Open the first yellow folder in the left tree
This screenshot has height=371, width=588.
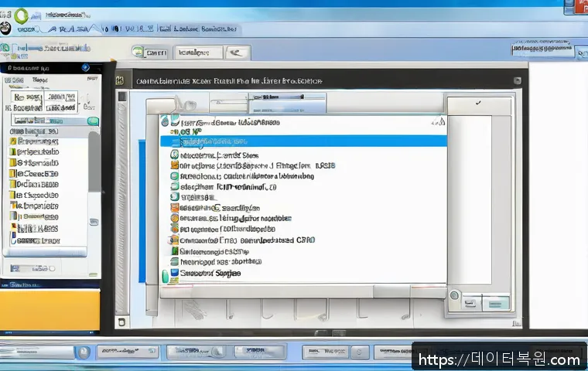click(x=13, y=141)
